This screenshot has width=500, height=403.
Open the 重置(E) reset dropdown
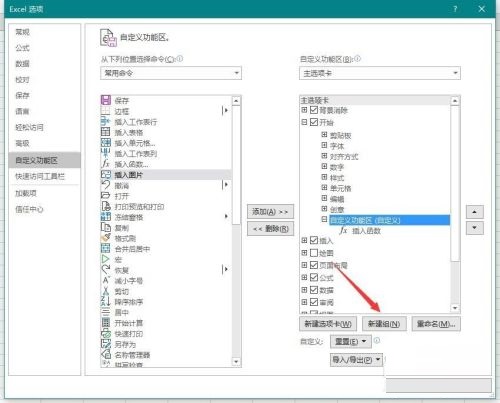point(350,341)
